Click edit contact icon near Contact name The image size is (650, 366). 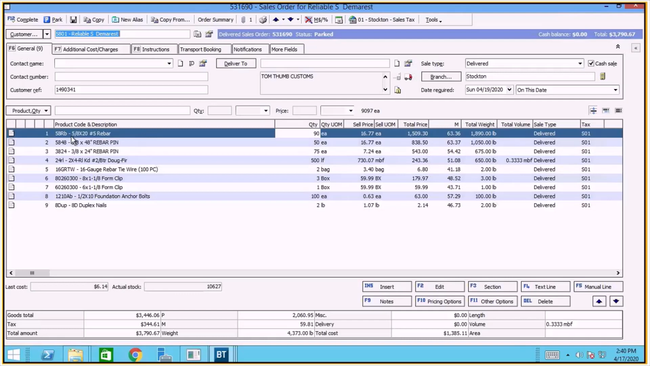tap(203, 63)
